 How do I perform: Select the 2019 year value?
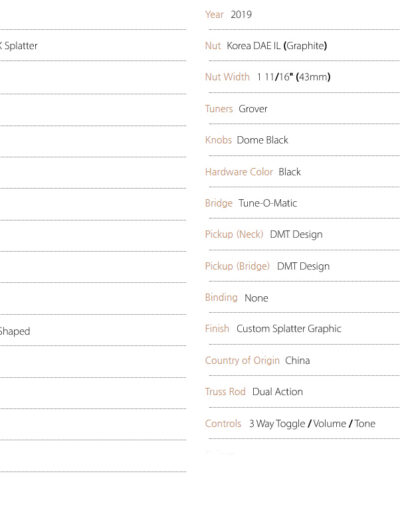(x=241, y=15)
